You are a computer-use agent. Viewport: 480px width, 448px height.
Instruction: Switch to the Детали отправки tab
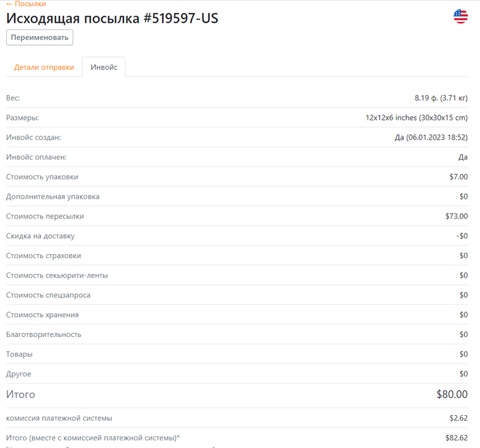tap(44, 67)
